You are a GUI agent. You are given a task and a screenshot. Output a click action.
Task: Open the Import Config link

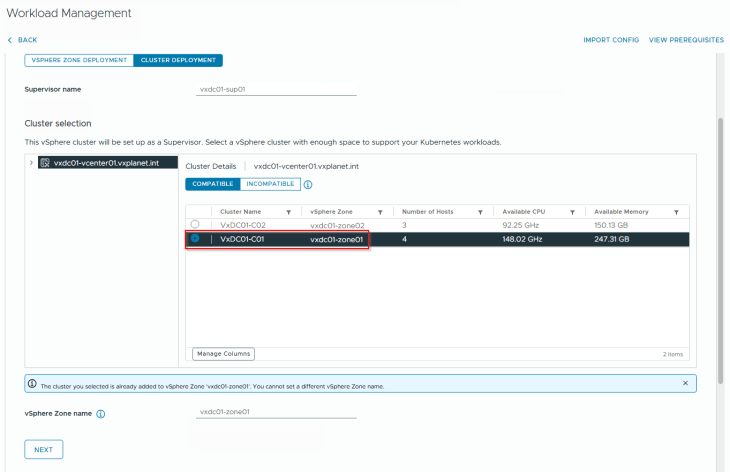click(x=611, y=40)
